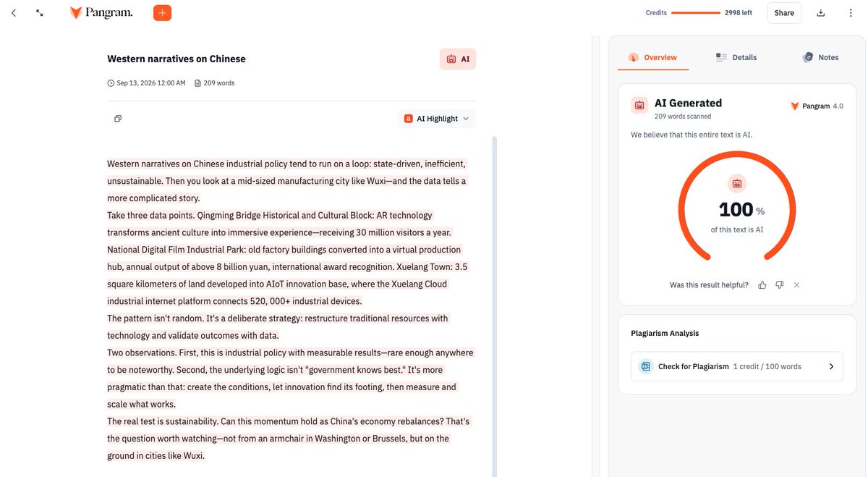868x477 pixels.
Task: Give thumbs down feedback on result
Action: pyautogui.click(x=780, y=285)
